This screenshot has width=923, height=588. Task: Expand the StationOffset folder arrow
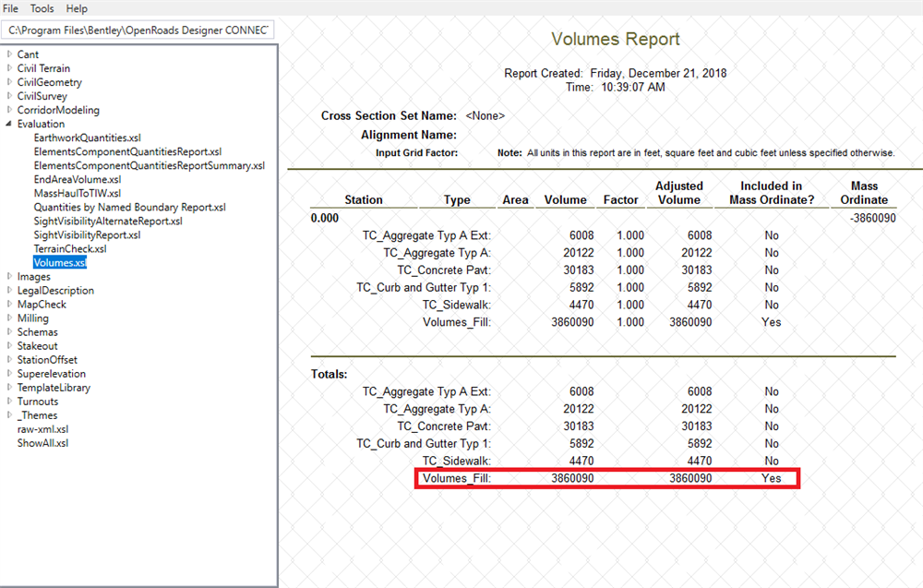coord(9,359)
